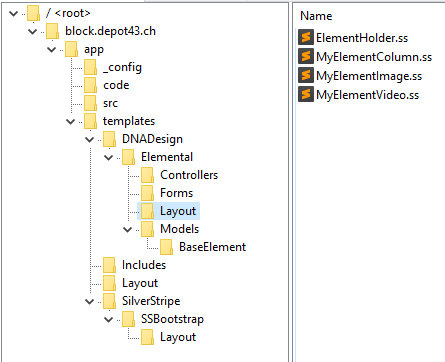Click the Sublime icon next to ElementHolder.ss
Screen dimensions: 445x362
(306, 37)
